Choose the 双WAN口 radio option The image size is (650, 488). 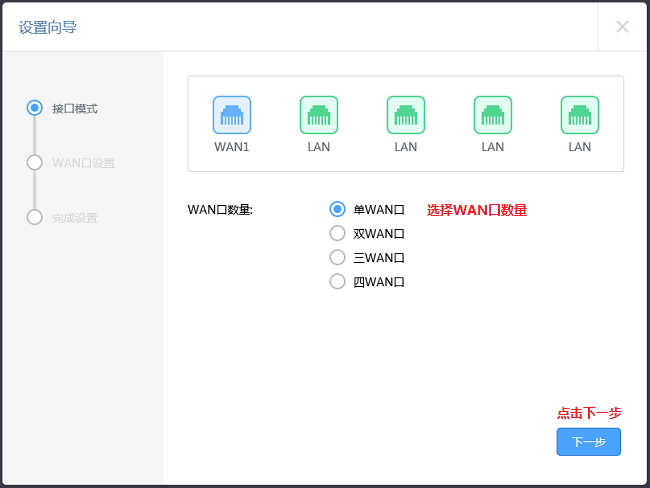pos(337,233)
